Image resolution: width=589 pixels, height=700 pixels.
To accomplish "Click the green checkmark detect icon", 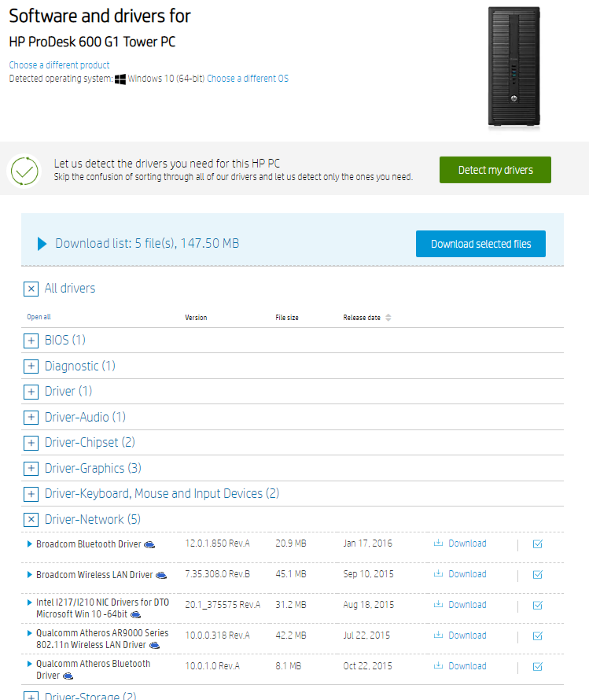I will 24,171.
